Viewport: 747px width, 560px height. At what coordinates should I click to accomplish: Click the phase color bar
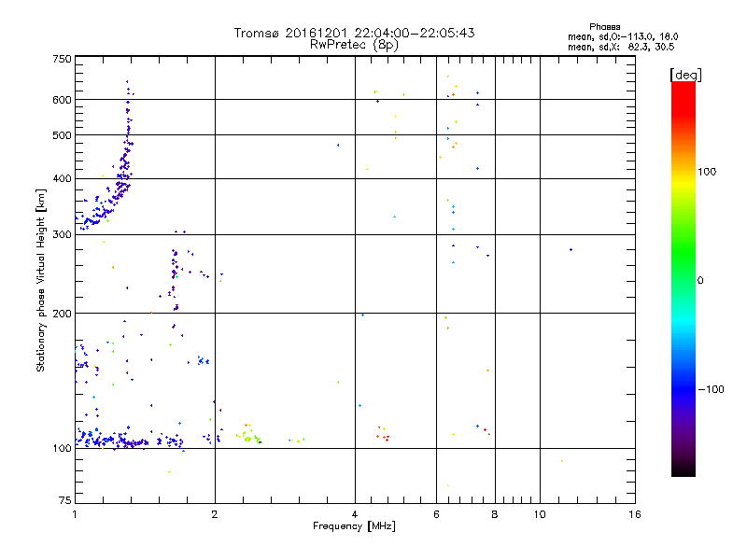point(684,278)
